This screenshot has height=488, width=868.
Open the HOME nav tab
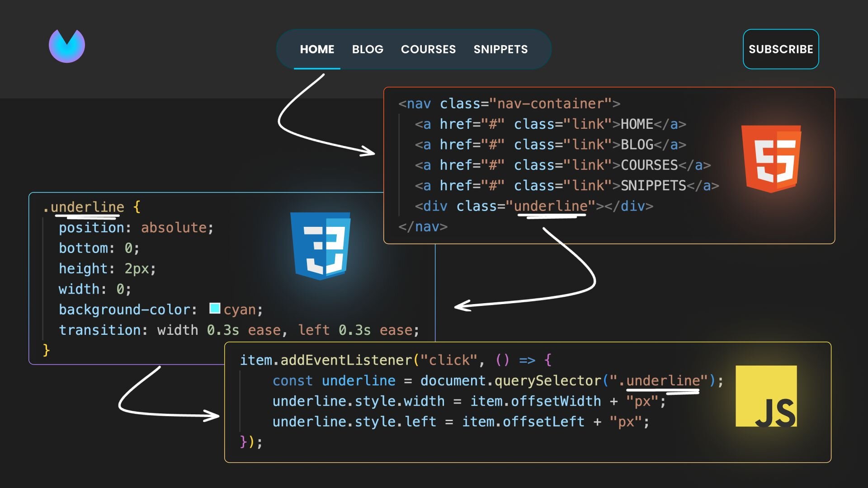click(317, 49)
